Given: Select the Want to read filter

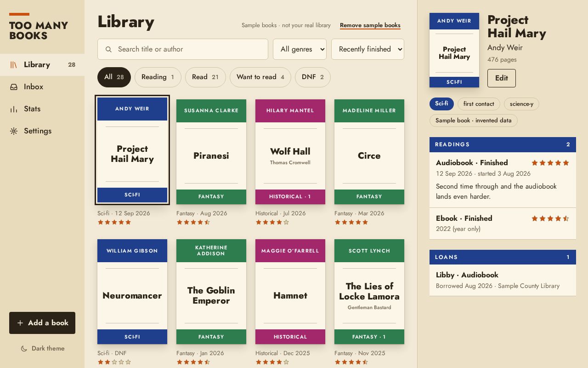Looking at the screenshot, I should point(260,77).
